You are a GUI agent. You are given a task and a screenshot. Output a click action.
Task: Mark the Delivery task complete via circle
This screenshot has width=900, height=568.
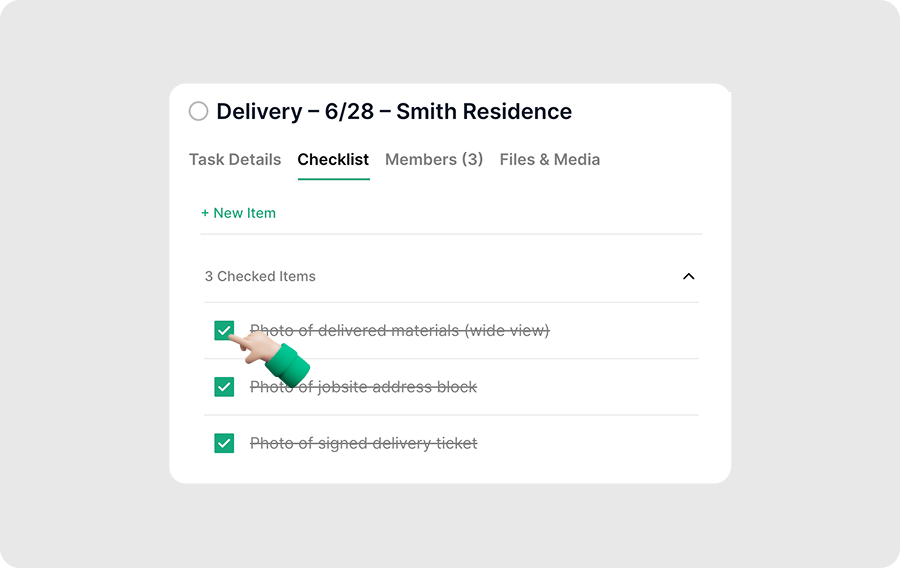coord(198,111)
